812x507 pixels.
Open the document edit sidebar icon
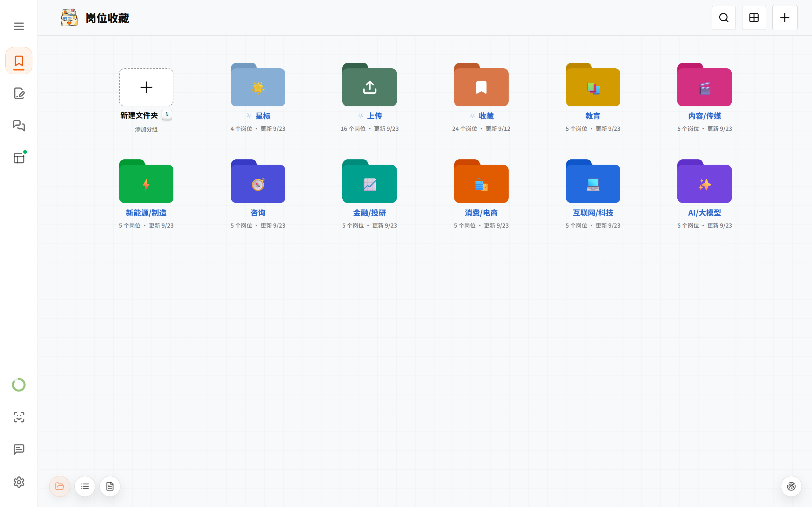click(19, 93)
